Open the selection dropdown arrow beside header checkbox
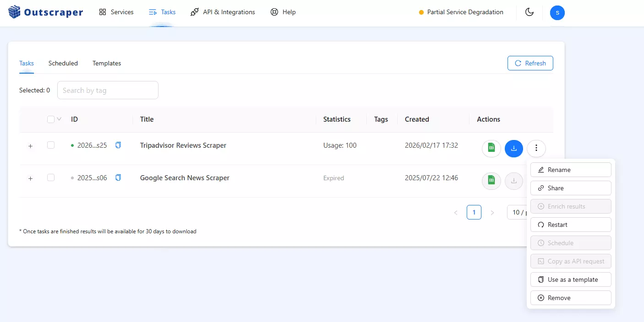The image size is (644, 322). (x=59, y=119)
